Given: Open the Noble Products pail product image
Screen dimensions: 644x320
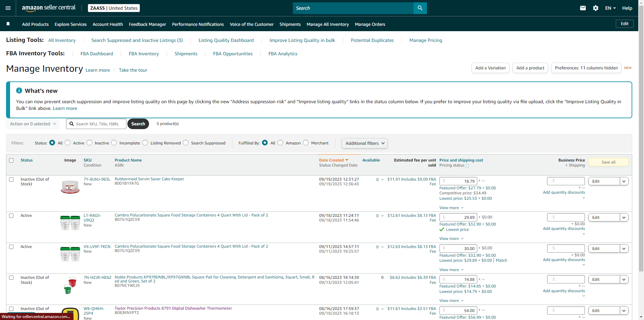Looking at the screenshot, I should click(70, 285).
